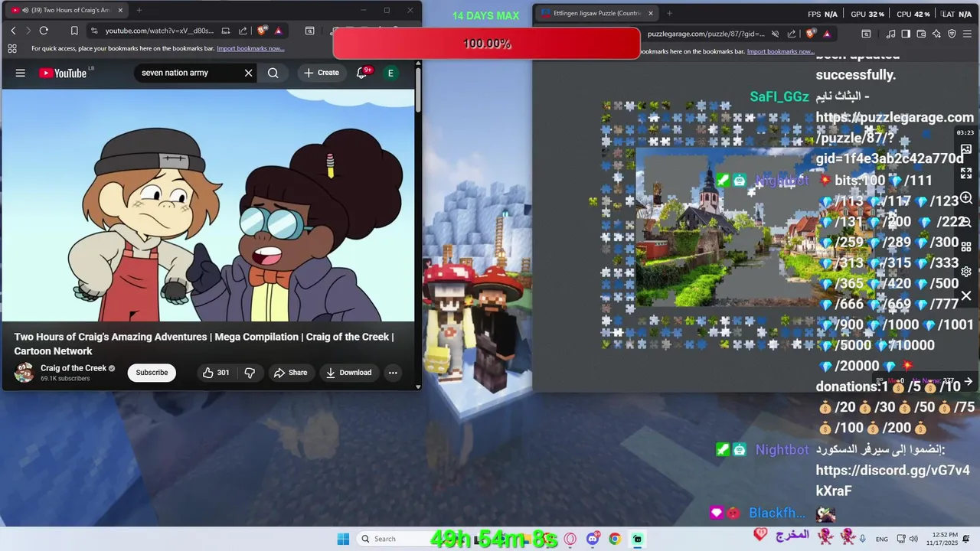Close the puzzle side toolbar X
Viewport: 980px width, 551px height.
click(x=966, y=295)
